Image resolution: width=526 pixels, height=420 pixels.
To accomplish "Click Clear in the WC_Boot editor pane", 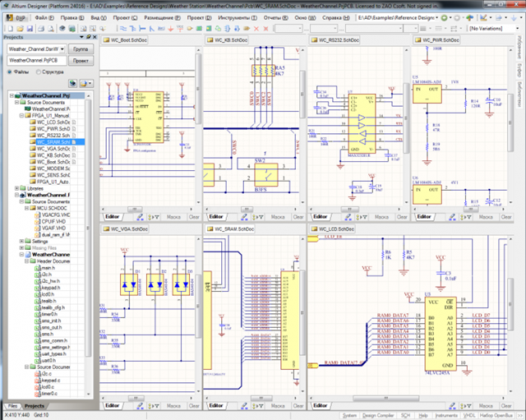I will click(194, 217).
